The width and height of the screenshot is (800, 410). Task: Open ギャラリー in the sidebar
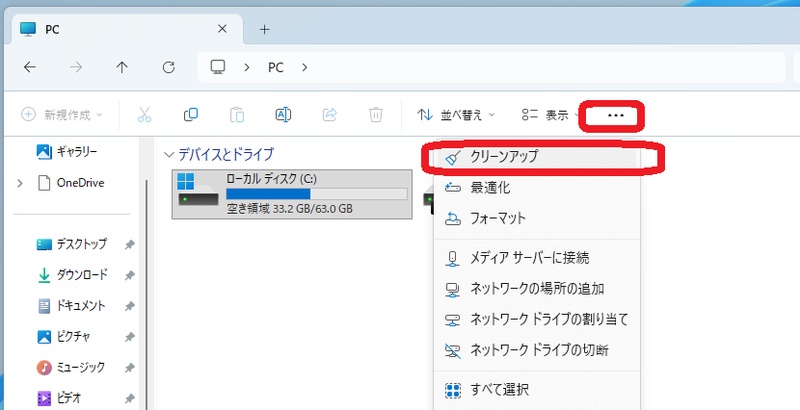coord(67,152)
